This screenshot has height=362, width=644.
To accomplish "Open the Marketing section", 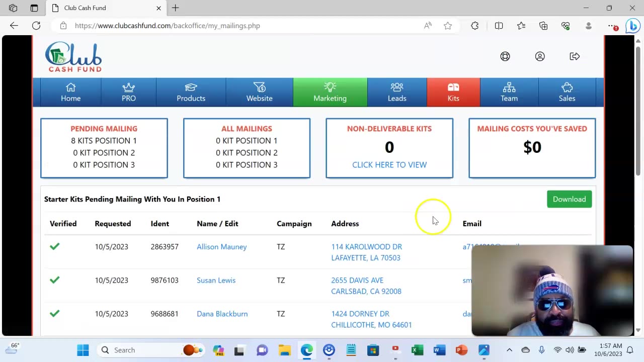I will pos(330,93).
